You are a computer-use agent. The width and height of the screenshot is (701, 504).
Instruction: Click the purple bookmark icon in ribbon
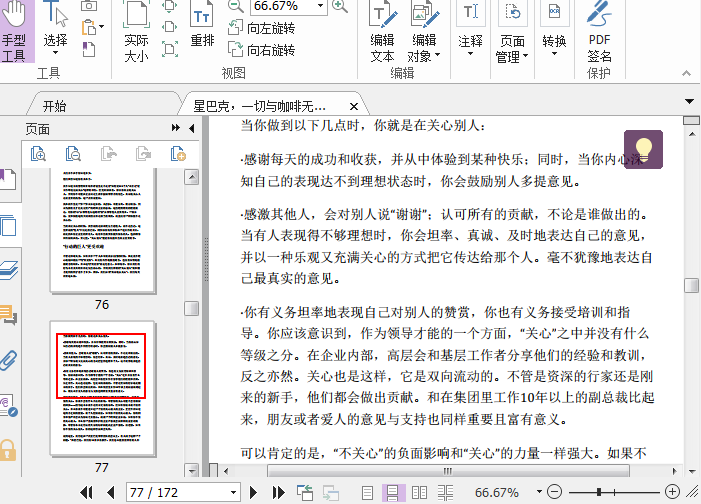click(x=89, y=49)
